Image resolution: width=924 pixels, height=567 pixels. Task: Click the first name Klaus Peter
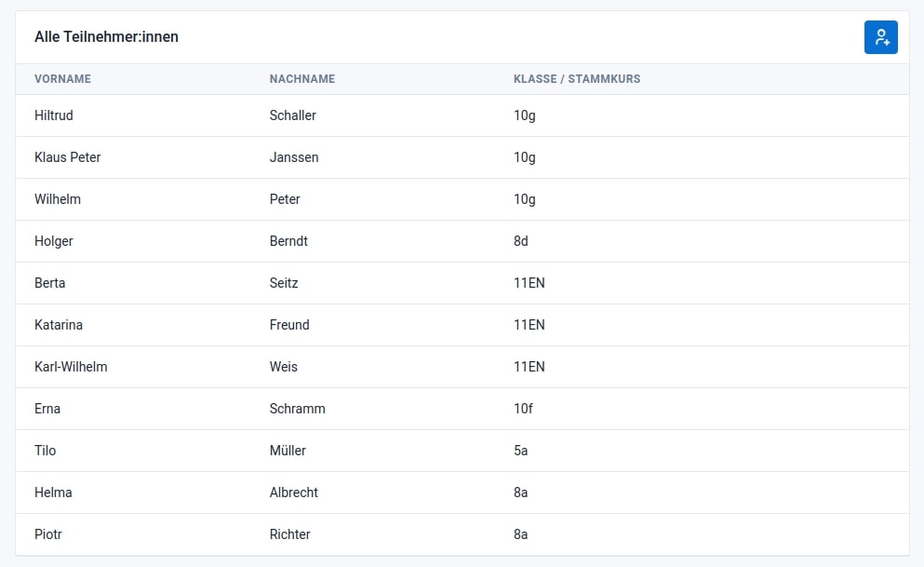pos(67,157)
